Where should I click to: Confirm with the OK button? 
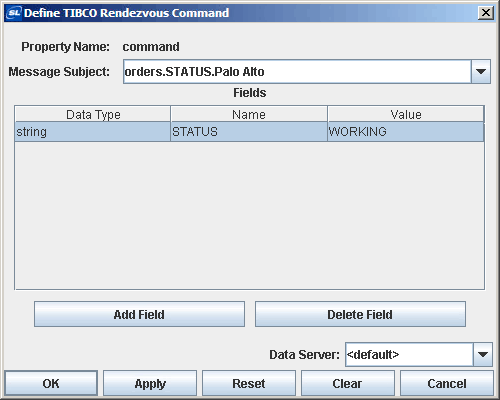click(51, 383)
